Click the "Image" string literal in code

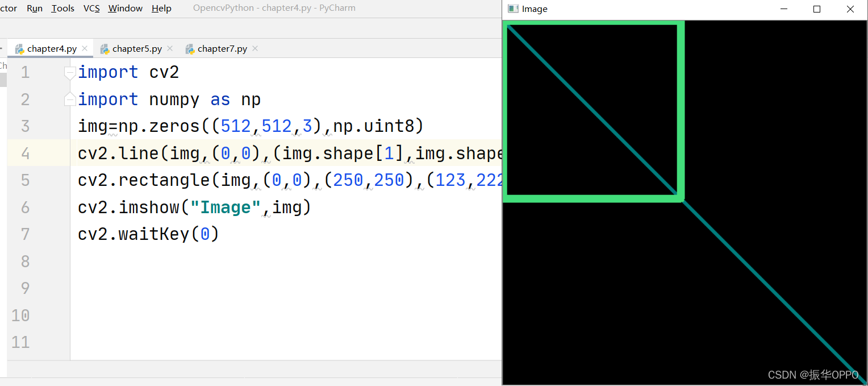tap(226, 207)
